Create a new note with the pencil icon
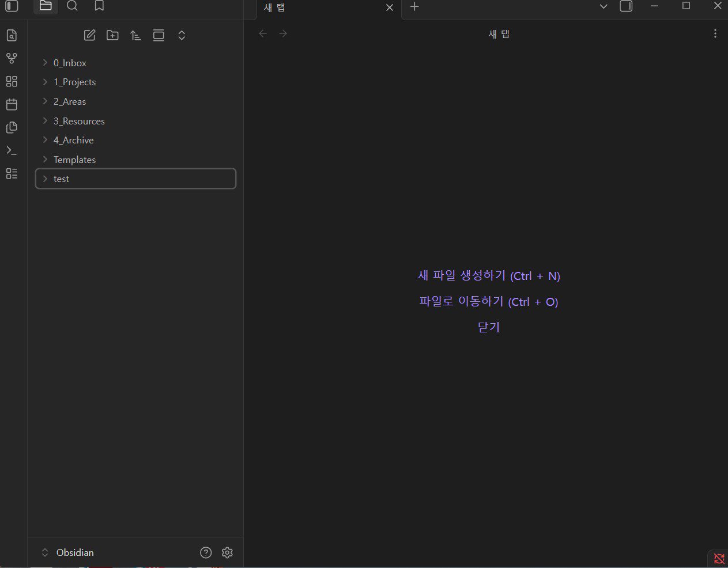The image size is (728, 568). pos(89,35)
